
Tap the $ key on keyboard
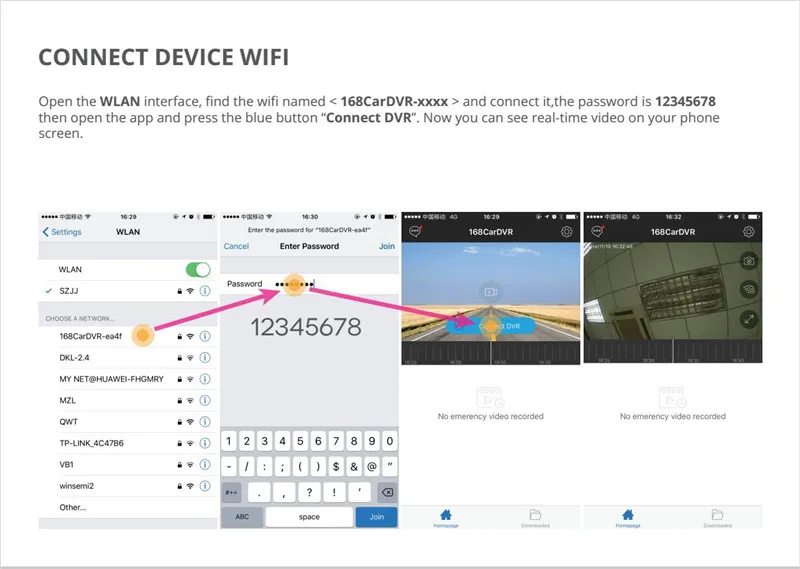pyautogui.click(x=336, y=466)
